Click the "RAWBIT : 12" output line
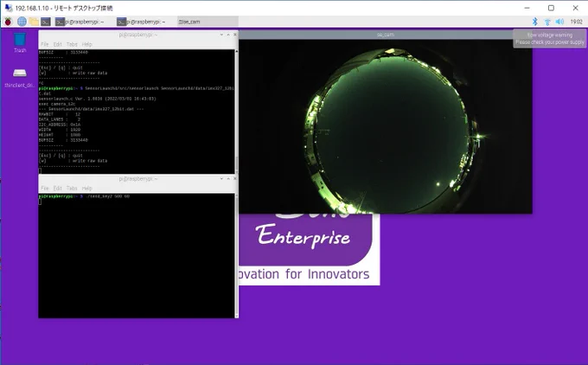 pos(60,114)
